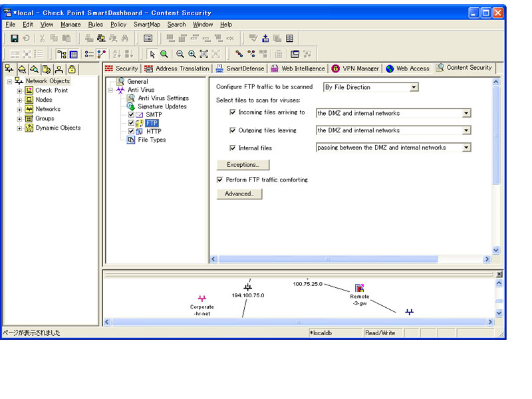Viewport: 532px width, 399px height.
Task: Expand the Check Point tree node
Action: point(19,91)
